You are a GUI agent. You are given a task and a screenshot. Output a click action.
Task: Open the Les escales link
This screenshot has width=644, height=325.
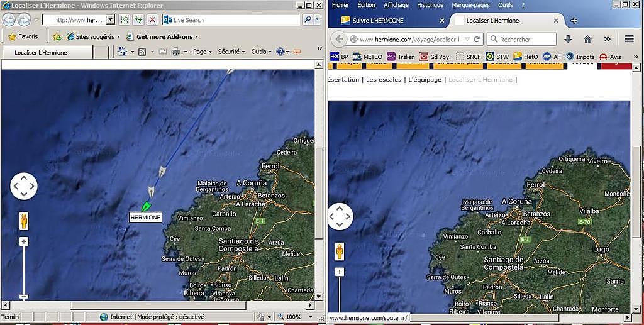pyautogui.click(x=384, y=80)
